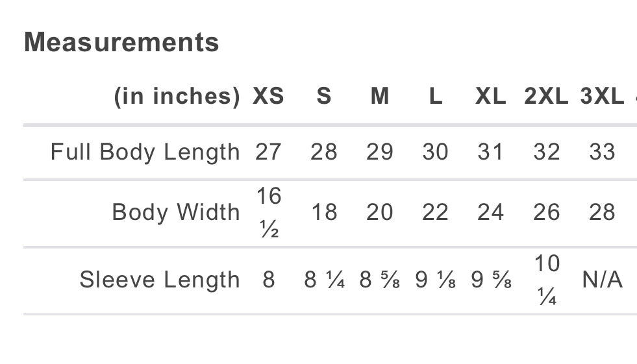Click Full Body Length value 27
Screen dimensions: 637x364
(x=268, y=152)
